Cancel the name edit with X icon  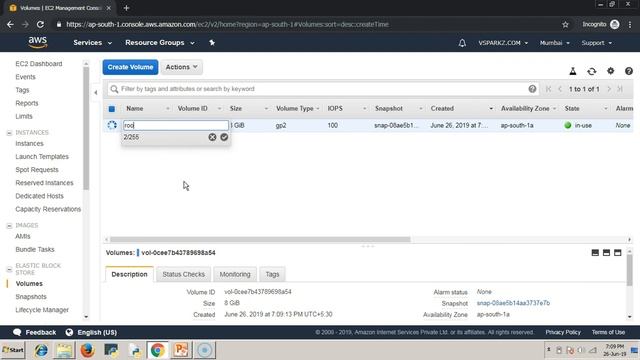click(212, 137)
